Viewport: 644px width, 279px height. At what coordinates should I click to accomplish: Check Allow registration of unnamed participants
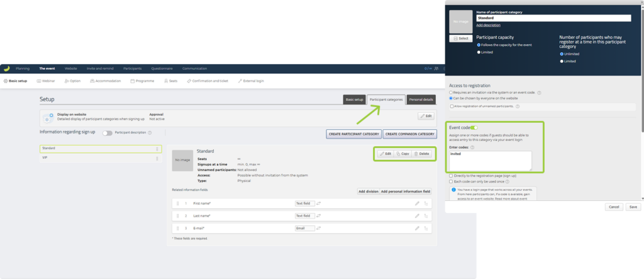point(452,106)
